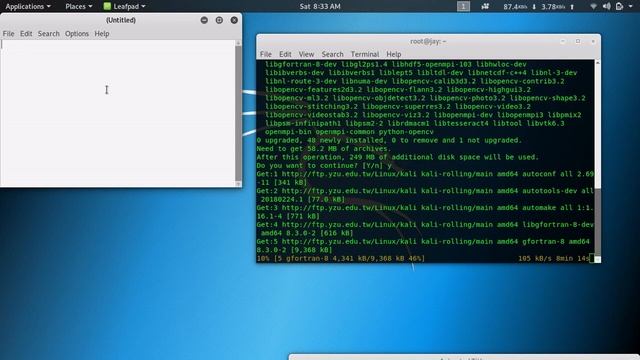The image size is (640, 360).
Task: Maximize the root@jay terminal window
Action: tap(578, 41)
